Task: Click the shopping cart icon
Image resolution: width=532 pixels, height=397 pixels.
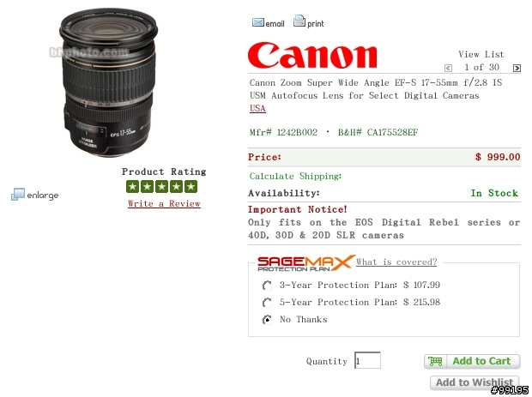Action: [435, 361]
